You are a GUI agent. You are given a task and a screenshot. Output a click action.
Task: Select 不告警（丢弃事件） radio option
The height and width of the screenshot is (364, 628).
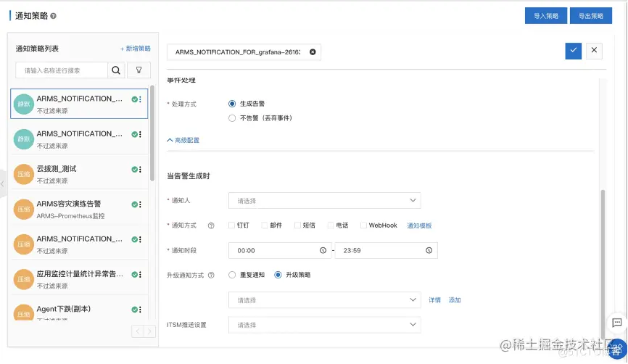click(x=232, y=118)
